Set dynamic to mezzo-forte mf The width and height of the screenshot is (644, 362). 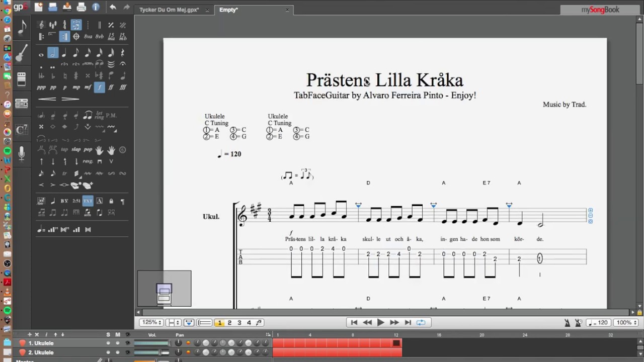(88, 87)
